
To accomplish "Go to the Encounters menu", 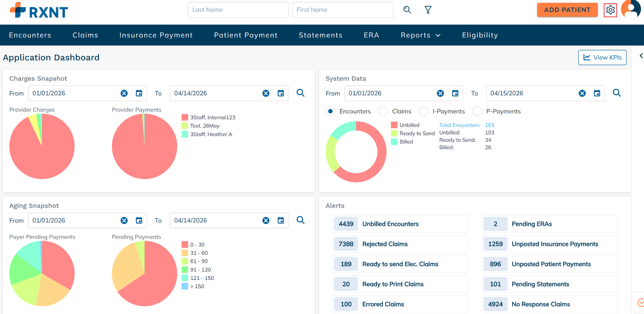I will tap(30, 35).
